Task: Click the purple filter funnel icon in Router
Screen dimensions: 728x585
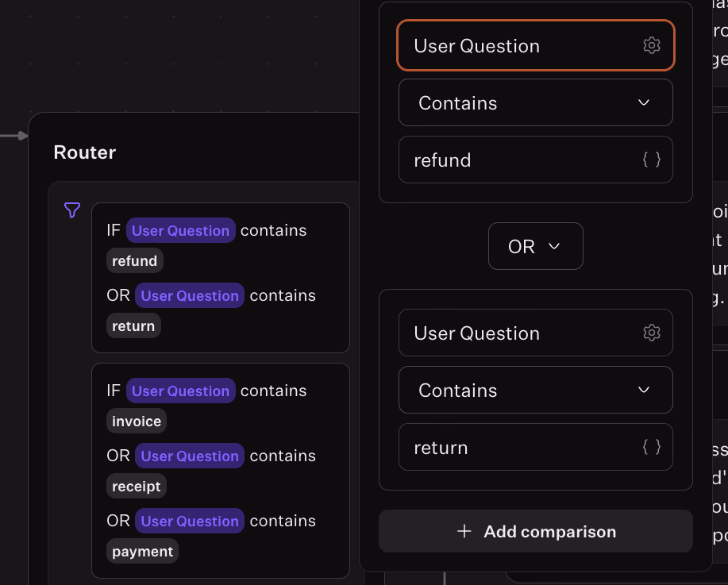Action: pyautogui.click(x=72, y=210)
